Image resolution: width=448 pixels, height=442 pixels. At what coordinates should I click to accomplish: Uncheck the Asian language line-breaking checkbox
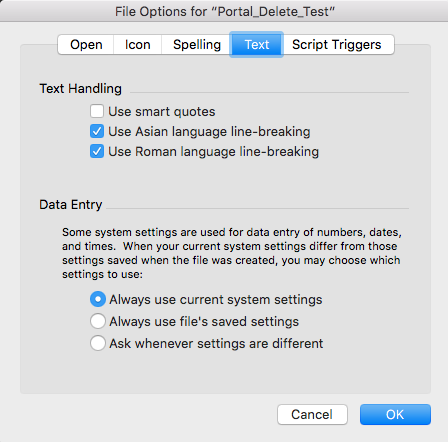pyautogui.click(x=97, y=131)
